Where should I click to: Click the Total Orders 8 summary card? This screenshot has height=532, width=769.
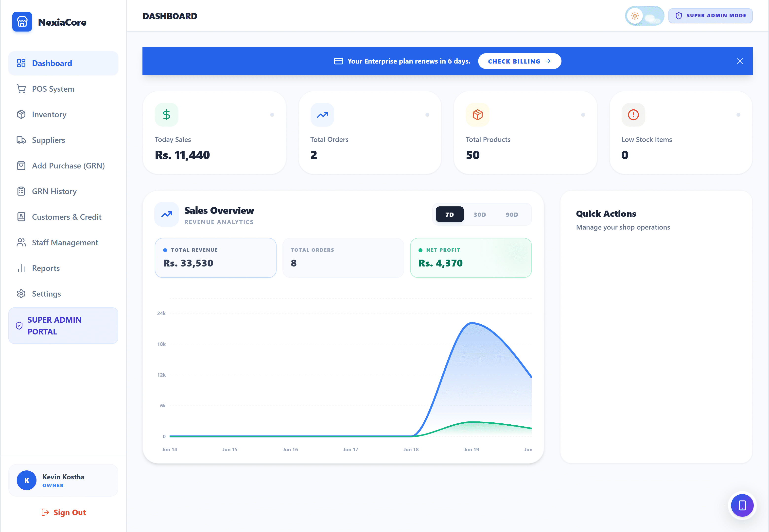click(343, 258)
